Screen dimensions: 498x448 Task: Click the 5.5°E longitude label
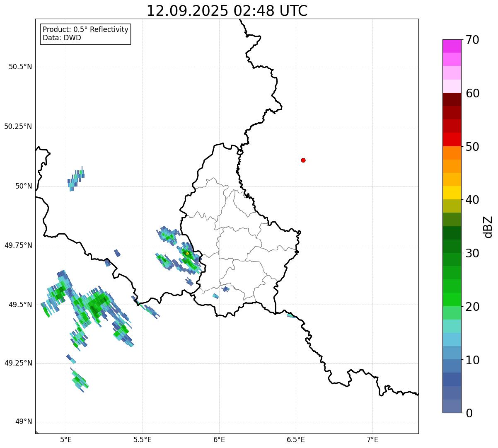click(x=143, y=439)
